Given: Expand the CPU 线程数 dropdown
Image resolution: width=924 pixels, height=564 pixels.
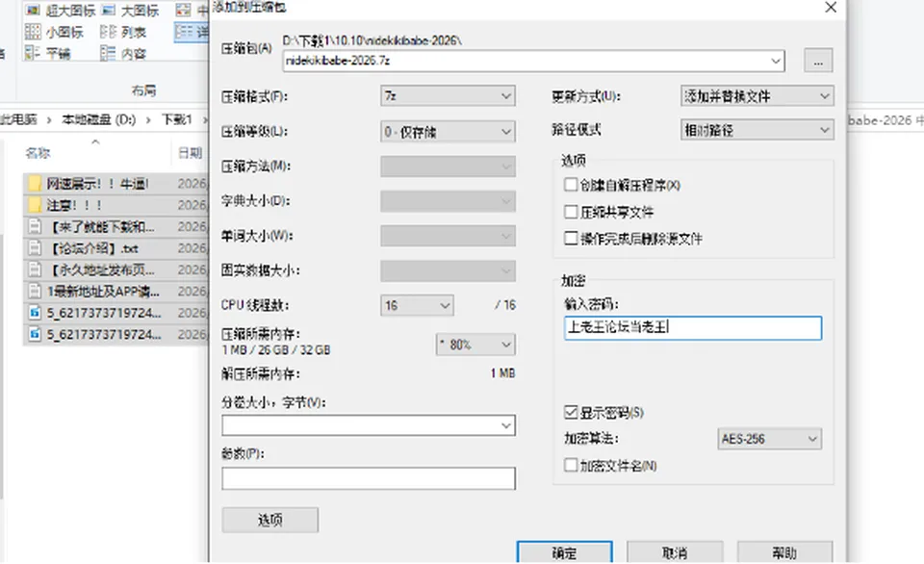Looking at the screenshot, I should [417, 305].
